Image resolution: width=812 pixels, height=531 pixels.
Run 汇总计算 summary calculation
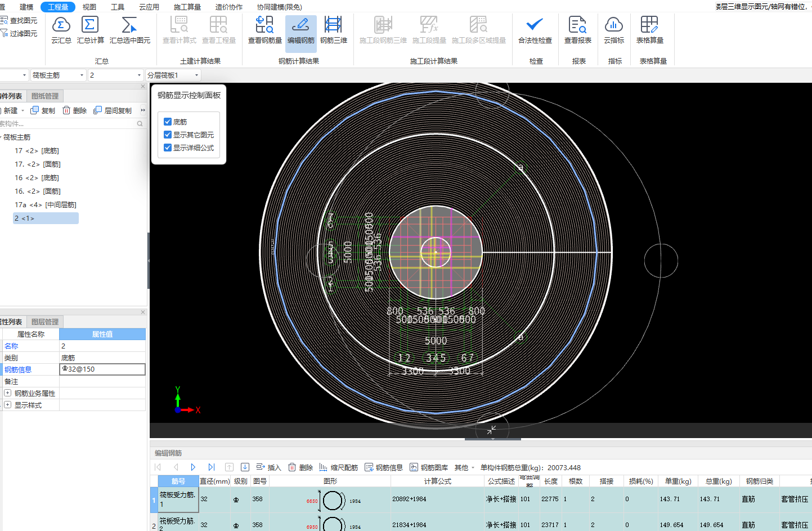tap(90, 30)
